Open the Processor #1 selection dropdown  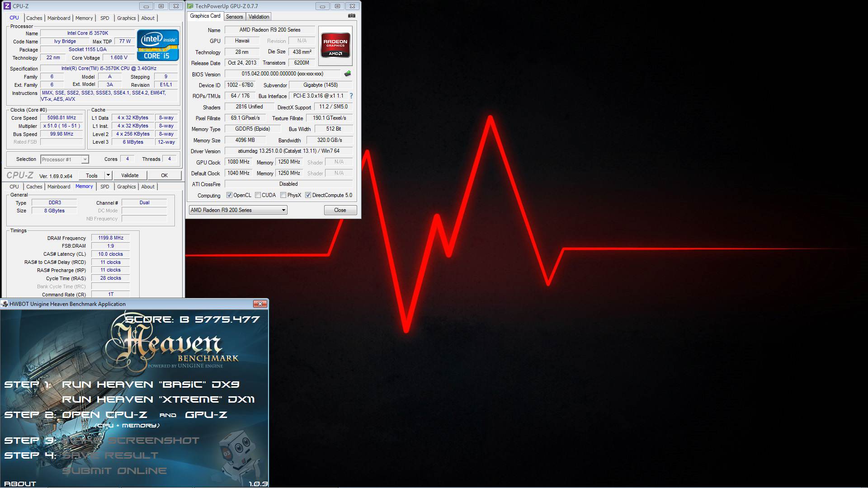[x=65, y=160]
